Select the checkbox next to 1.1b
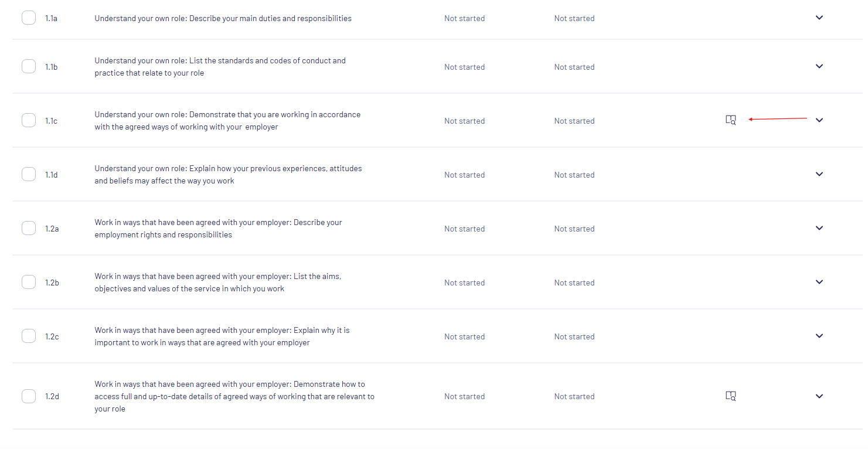The height and width of the screenshot is (449, 868). [x=29, y=67]
